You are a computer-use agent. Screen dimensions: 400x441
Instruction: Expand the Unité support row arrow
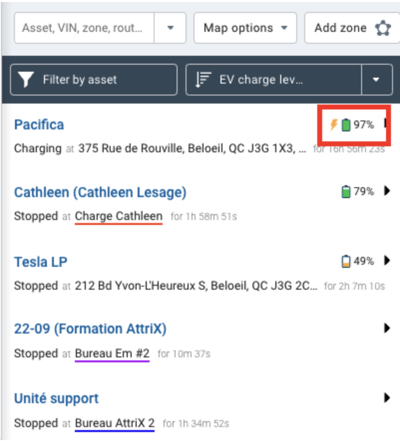tap(387, 398)
